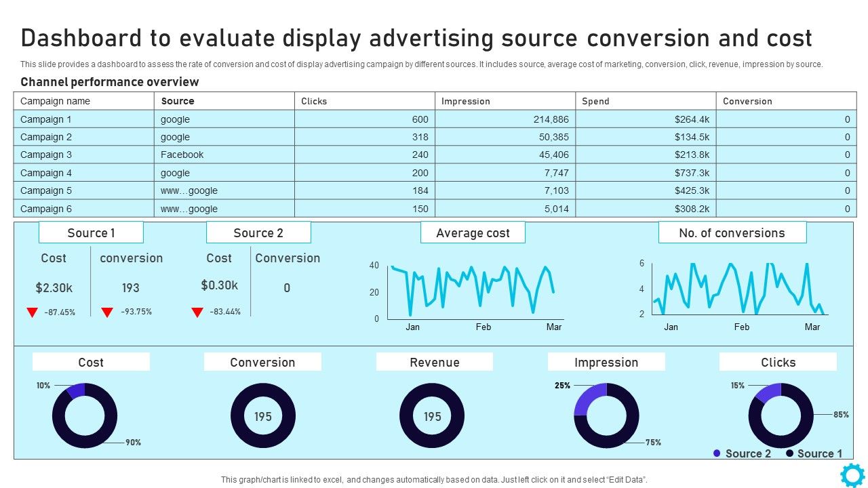Select the Cost donut chart

pyautogui.click(x=85, y=415)
